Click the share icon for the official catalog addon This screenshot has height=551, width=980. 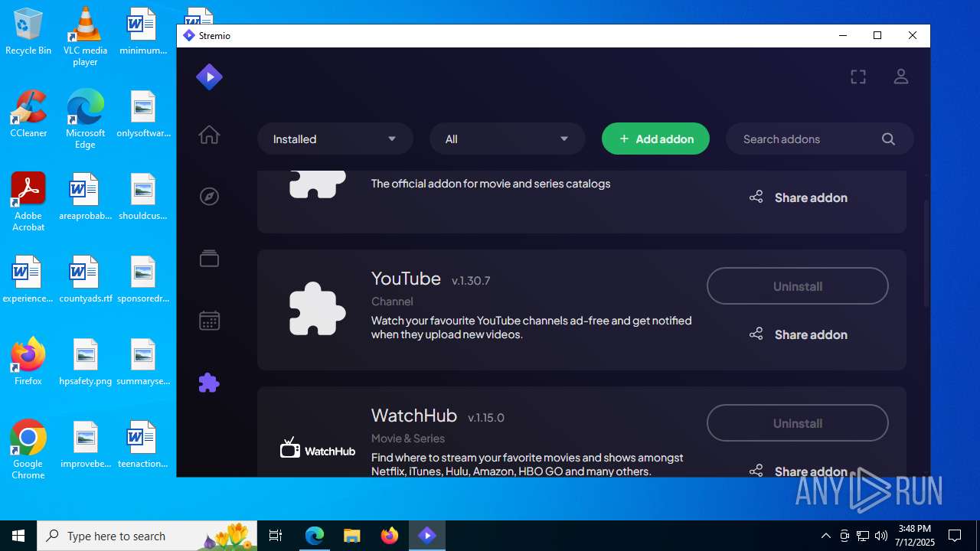(756, 197)
